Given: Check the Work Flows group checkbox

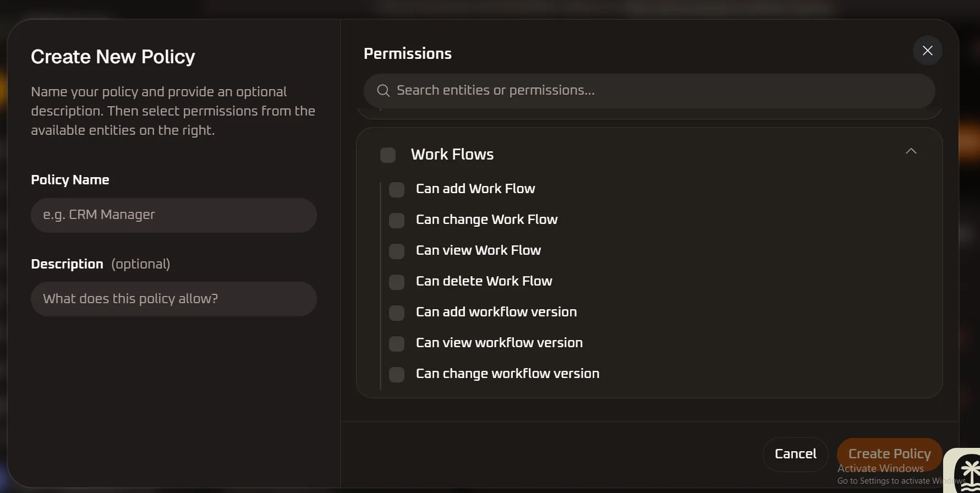Looking at the screenshot, I should pyautogui.click(x=388, y=155).
